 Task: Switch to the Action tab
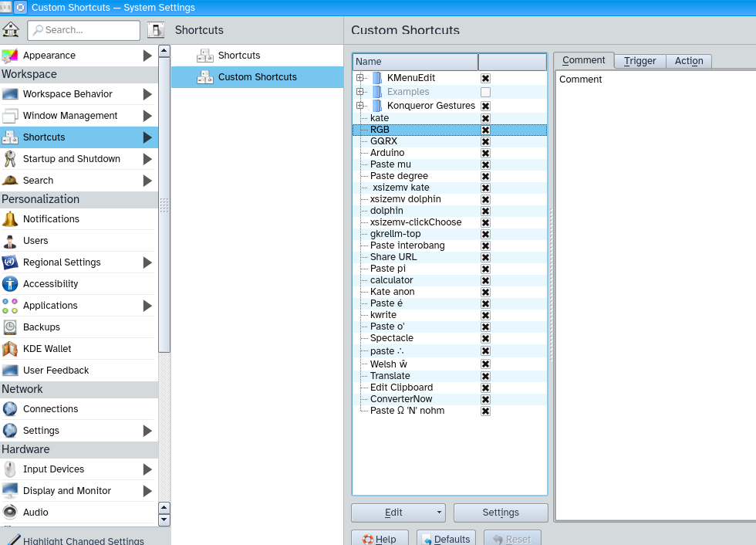[688, 61]
